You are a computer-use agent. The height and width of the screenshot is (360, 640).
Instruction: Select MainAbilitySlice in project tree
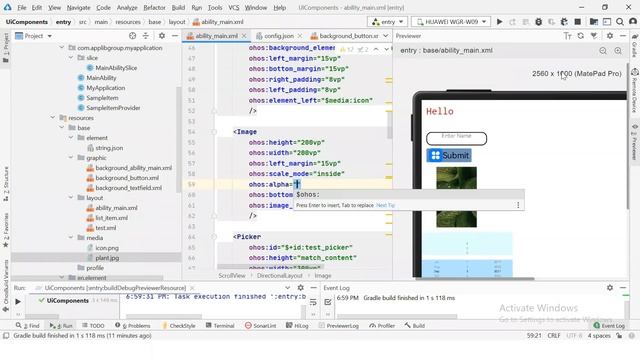click(116, 68)
